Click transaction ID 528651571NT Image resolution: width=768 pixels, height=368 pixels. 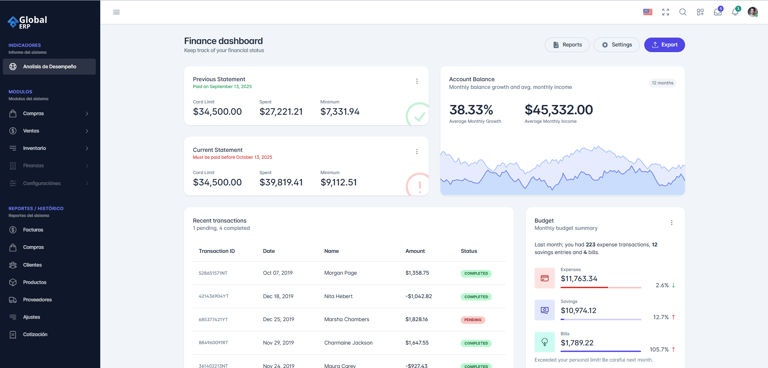pos(213,273)
